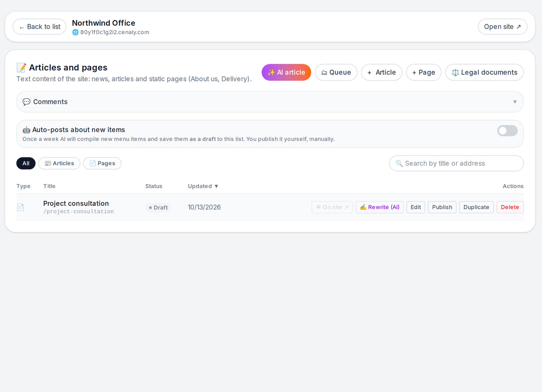542x392 pixels.
Task: Click the Type column header
Action: 23,186
